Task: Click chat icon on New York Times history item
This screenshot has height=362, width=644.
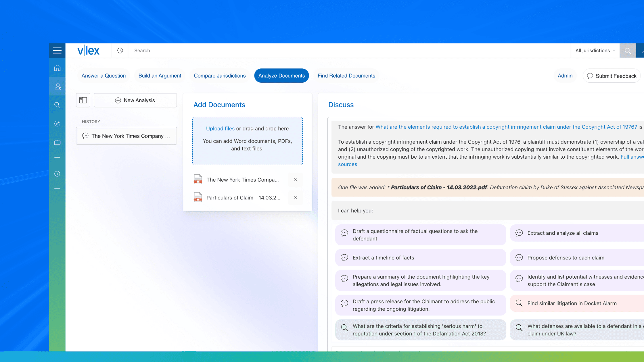Action: coord(85,136)
